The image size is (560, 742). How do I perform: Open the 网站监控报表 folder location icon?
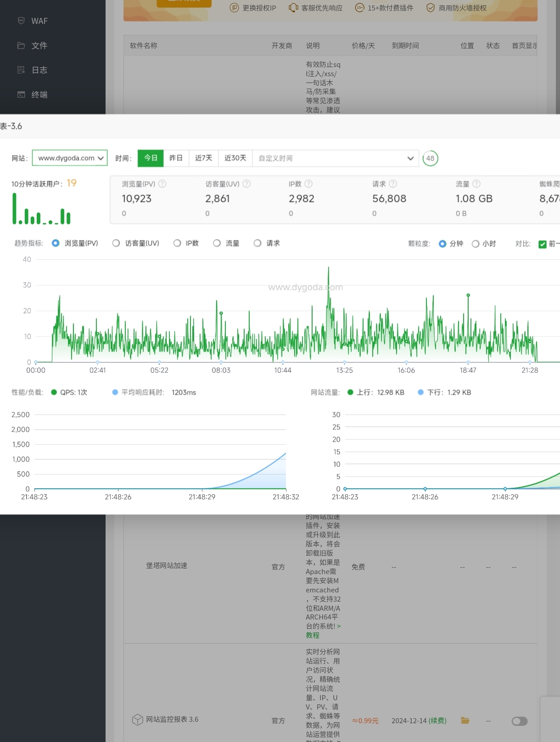465,720
